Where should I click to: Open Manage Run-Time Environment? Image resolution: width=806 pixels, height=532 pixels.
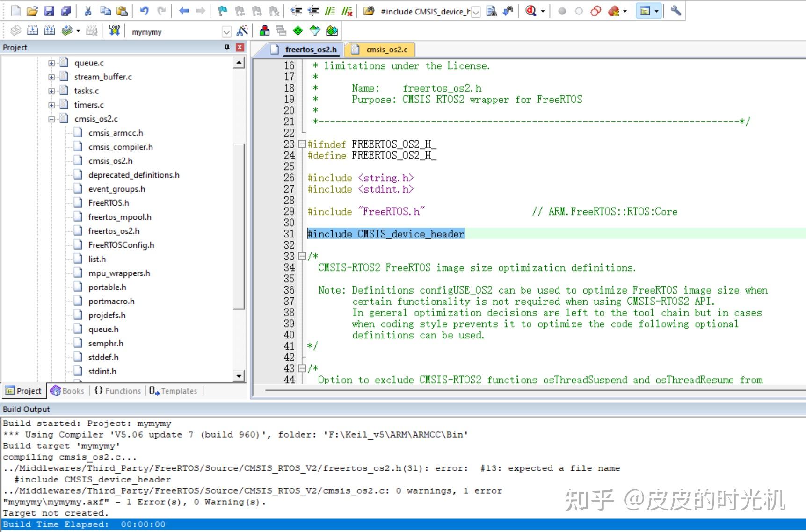tap(298, 31)
